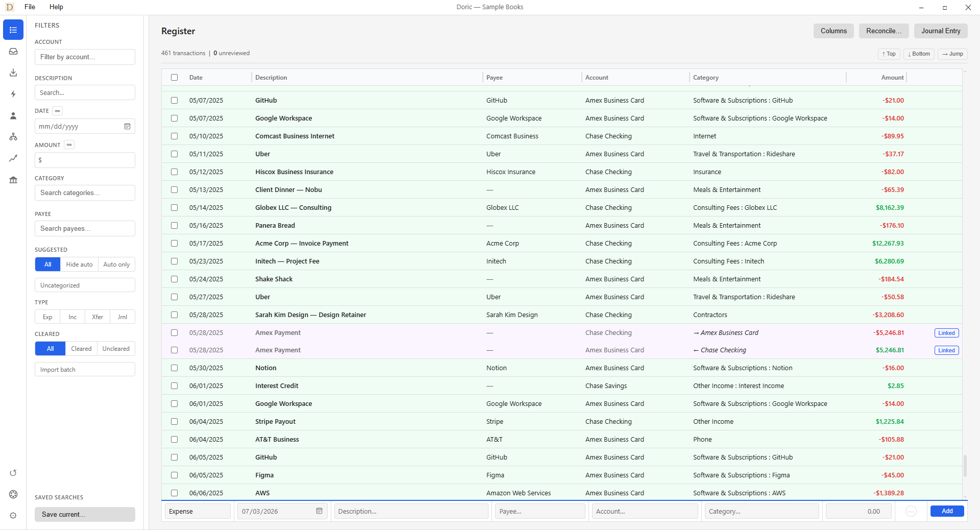Click the Description search field
Viewport: 980px width, 530px height.
[x=85, y=93]
